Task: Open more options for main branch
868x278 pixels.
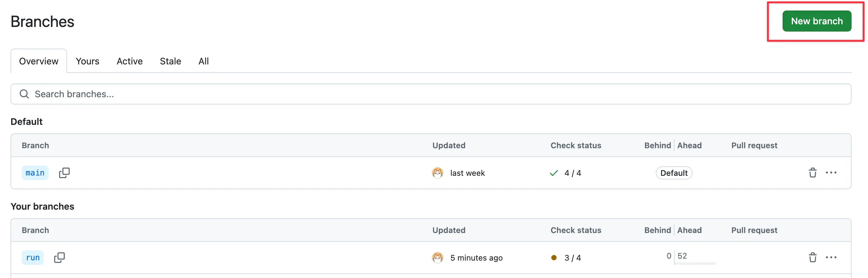Action: (831, 173)
